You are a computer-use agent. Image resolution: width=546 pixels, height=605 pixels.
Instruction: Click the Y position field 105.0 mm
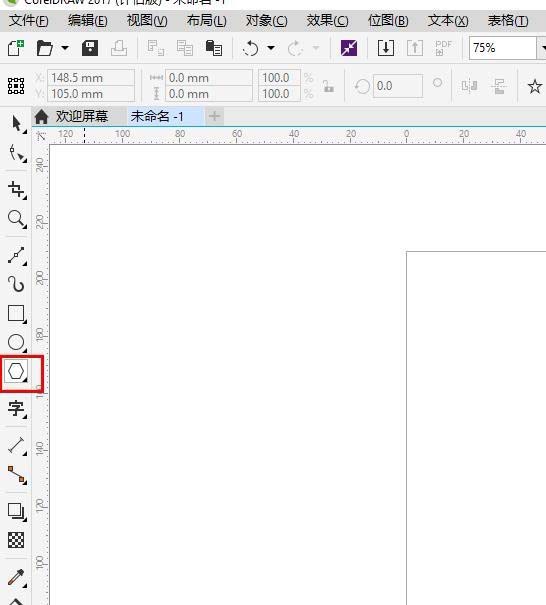point(91,94)
